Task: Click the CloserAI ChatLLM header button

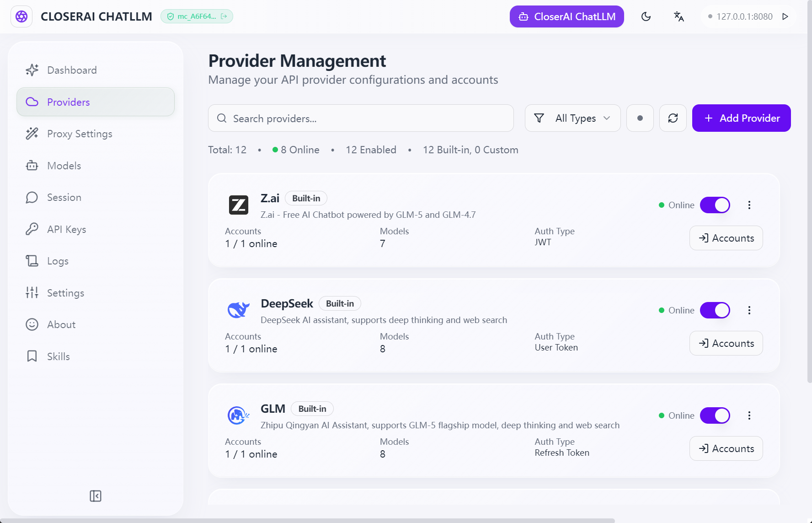Action: click(567, 16)
